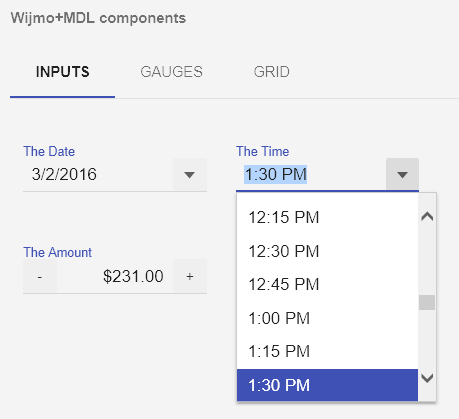Image resolution: width=459 pixels, height=419 pixels.
Task: Focus the date input showing 3/2/2016
Action: (x=98, y=175)
